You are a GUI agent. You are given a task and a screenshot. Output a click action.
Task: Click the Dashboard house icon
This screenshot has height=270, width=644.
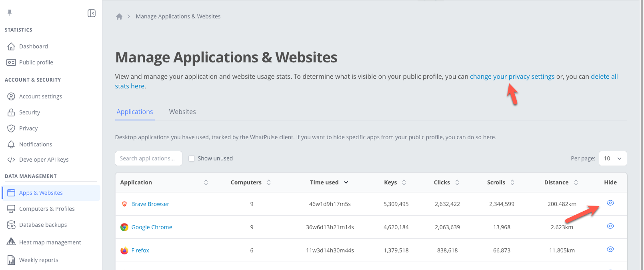pyautogui.click(x=11, y=46)
